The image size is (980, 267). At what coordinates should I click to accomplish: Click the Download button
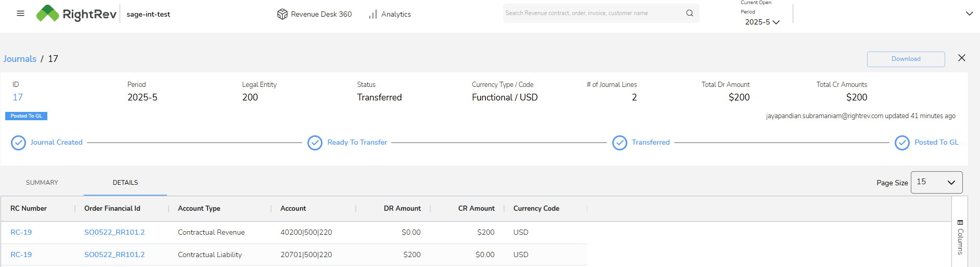pos(906,59)
